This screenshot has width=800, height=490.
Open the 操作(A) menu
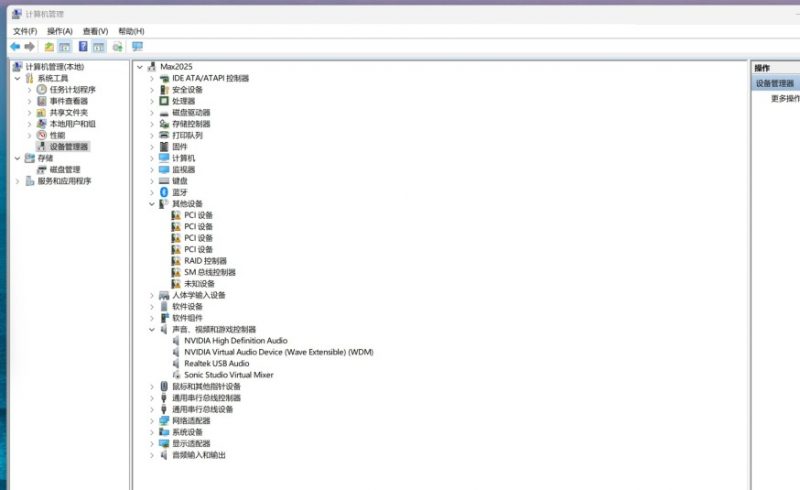pos(59,31)
